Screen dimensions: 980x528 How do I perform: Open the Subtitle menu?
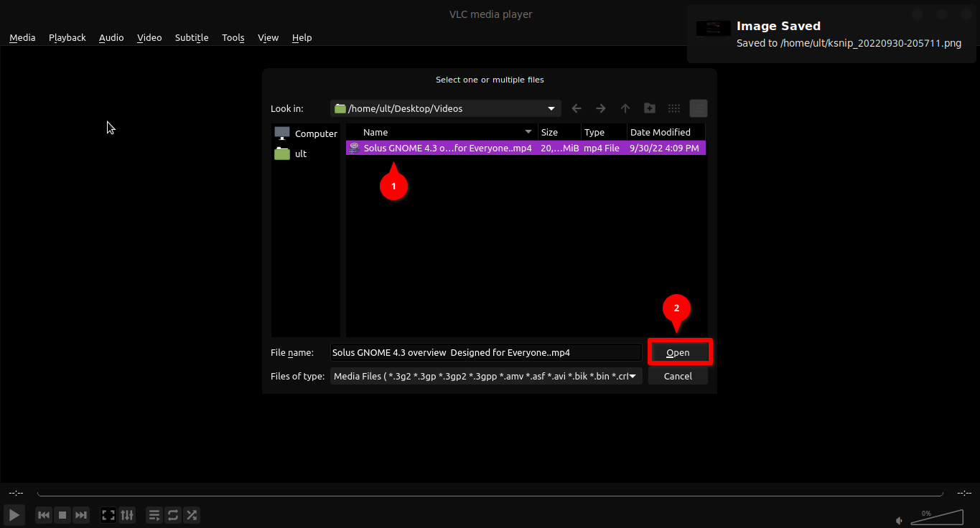[x=192, y=37]
